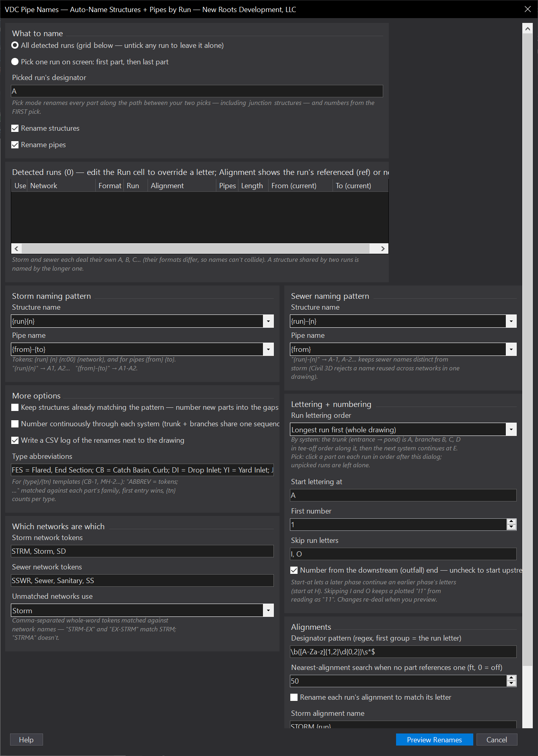Click nearest-alignment search value 50 field
The image size is (538, 756).
point(398,681)
